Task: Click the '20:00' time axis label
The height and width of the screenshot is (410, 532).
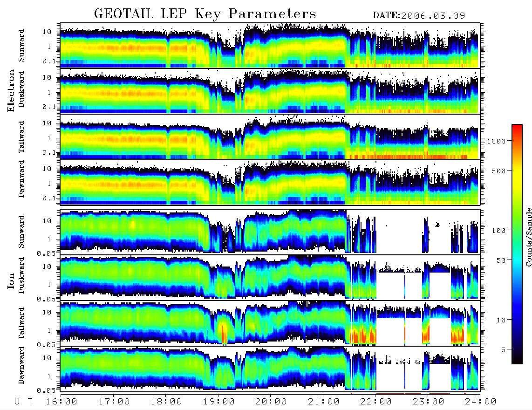Action: [x=271, y=402]
